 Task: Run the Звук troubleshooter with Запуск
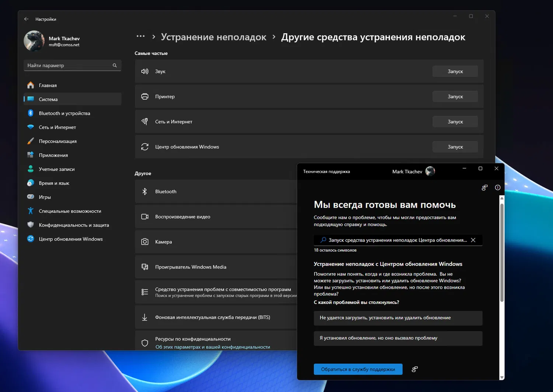coord(455,71)
